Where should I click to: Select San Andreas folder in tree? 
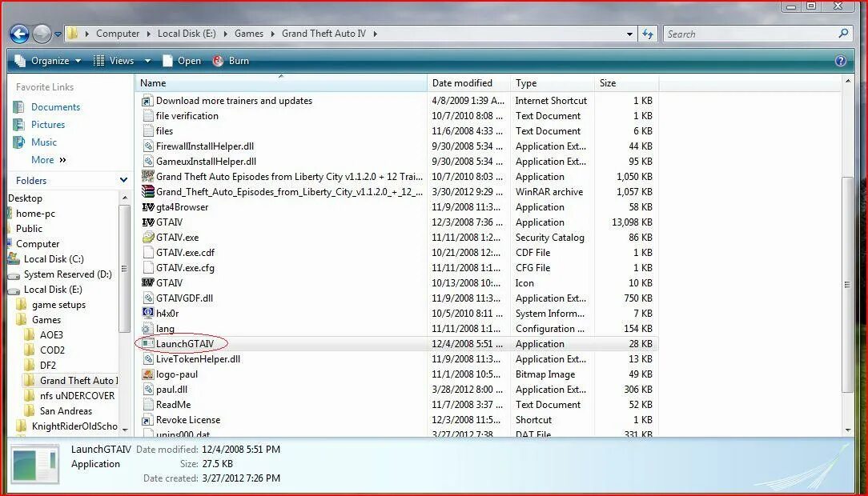click(x=66, y=411)
